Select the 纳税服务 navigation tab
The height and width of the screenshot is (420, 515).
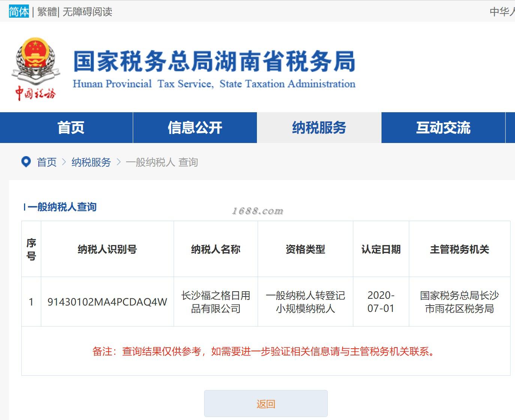pos(319,128)
